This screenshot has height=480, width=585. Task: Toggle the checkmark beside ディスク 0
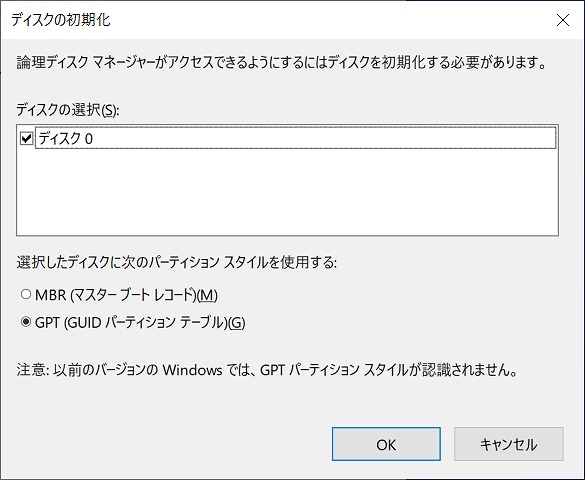(x=26, y=139)
